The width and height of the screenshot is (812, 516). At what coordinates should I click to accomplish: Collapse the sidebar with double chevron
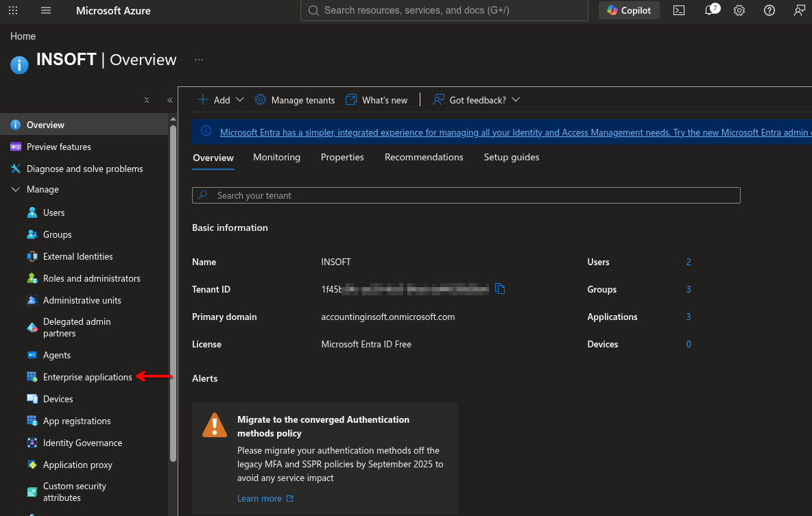pos(170,101)
